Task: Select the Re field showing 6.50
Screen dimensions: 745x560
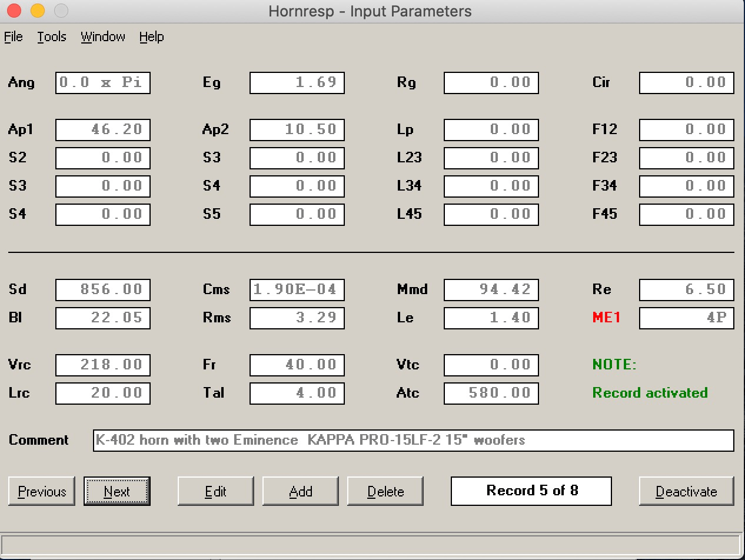Action: point(687,290)
